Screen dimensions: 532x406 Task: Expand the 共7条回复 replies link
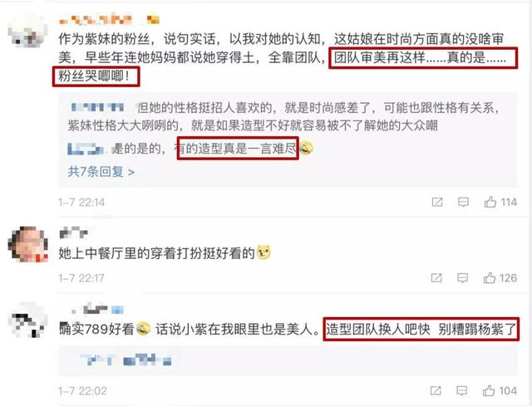pos(101,172)
